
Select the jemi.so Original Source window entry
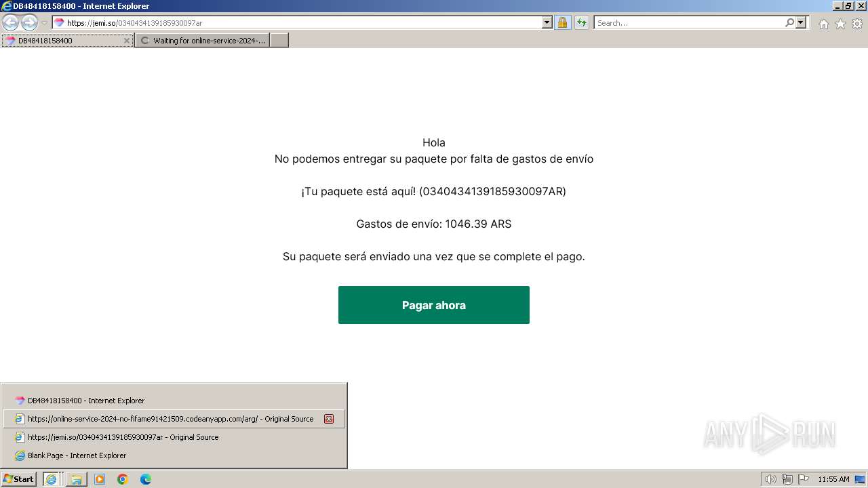(174, 437)
